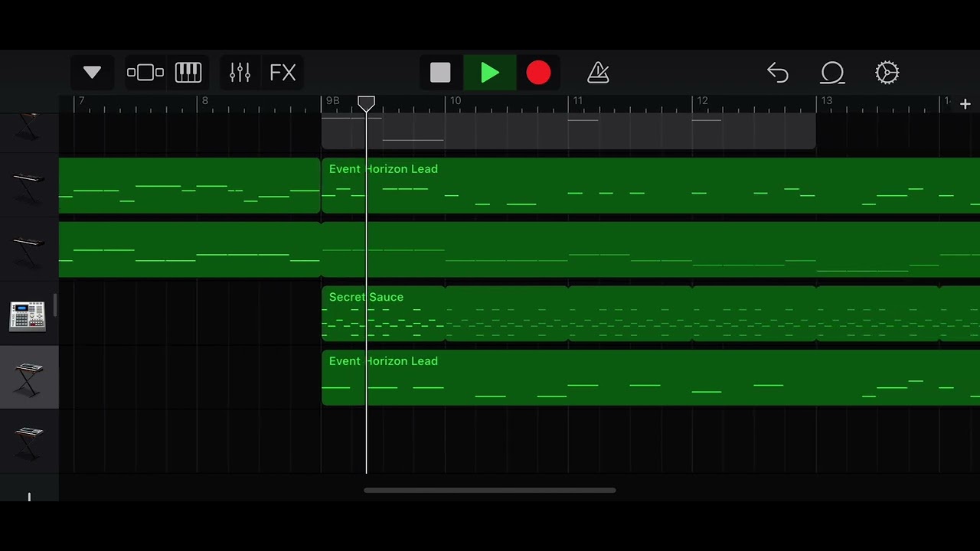Screen dimensions: 980x551
Task: Select the bottom keyboard track header
Action: point(29,442)
